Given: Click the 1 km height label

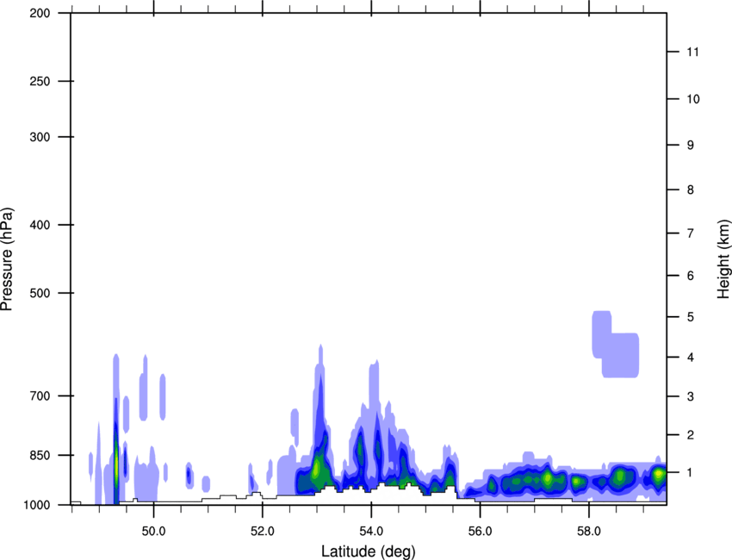Looking at the screenshot, I should pyautogui.click(x=691, y=473).
